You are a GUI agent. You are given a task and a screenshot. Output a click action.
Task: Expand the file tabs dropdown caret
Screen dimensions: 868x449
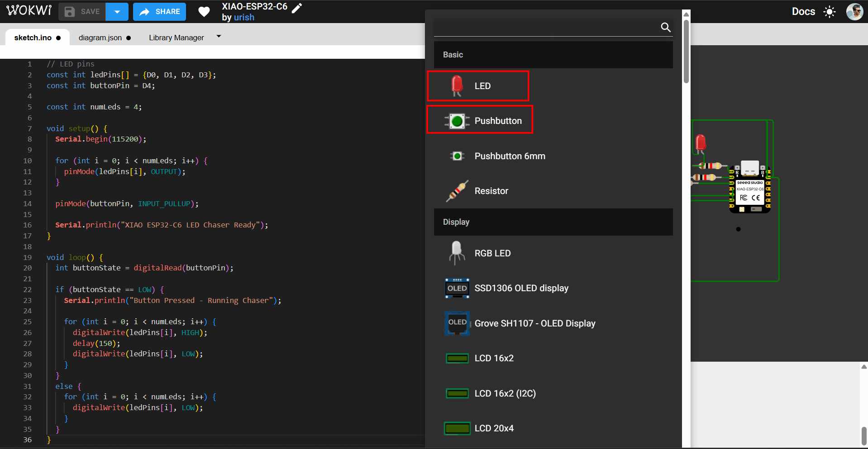tap(219, 36)
